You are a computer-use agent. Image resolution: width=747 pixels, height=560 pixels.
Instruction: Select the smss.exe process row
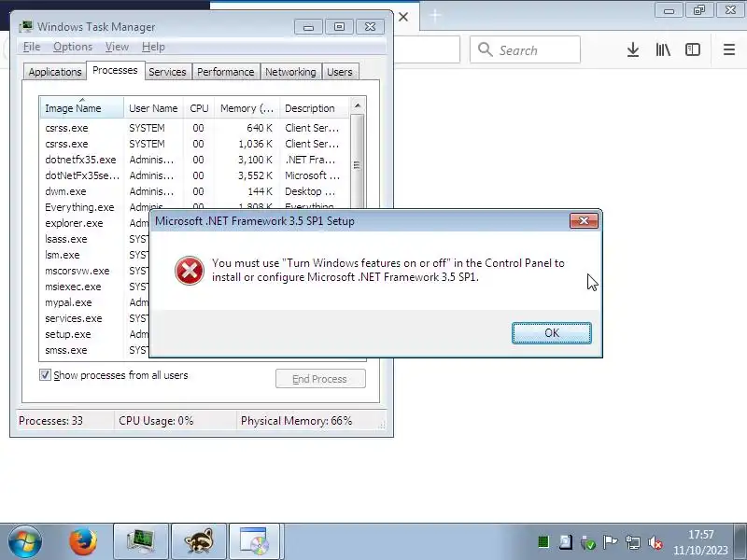tap(95, 350)
